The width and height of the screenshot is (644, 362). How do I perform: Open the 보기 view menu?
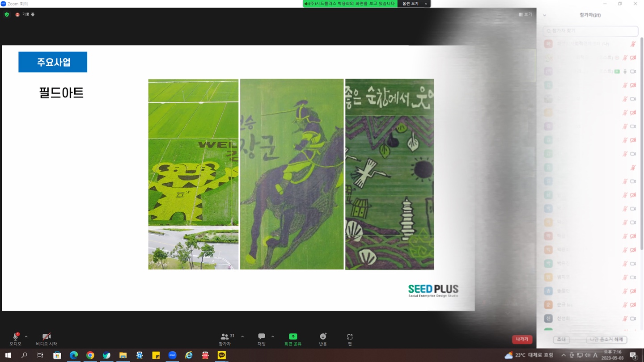[525, 15]
